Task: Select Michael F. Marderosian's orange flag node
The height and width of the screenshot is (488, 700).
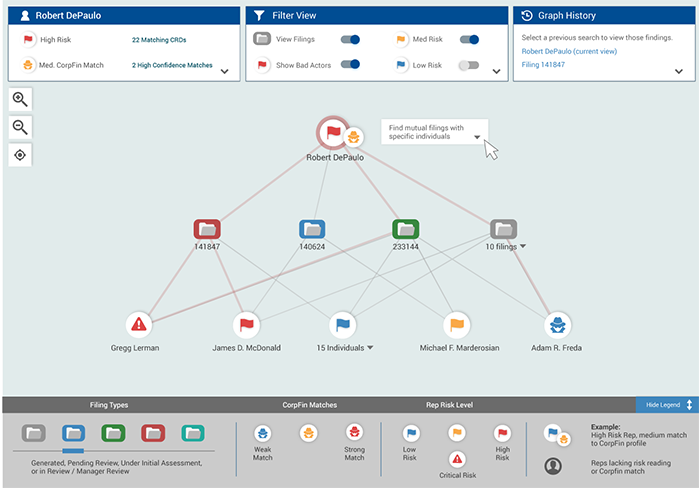Action: 457,324
